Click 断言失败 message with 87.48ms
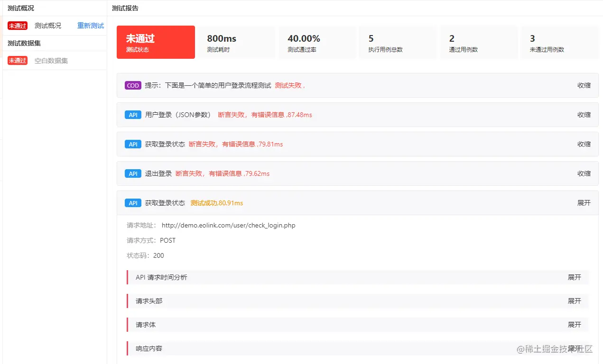The image size is (603, 364). pyautogui.click(x=265, y=115)
